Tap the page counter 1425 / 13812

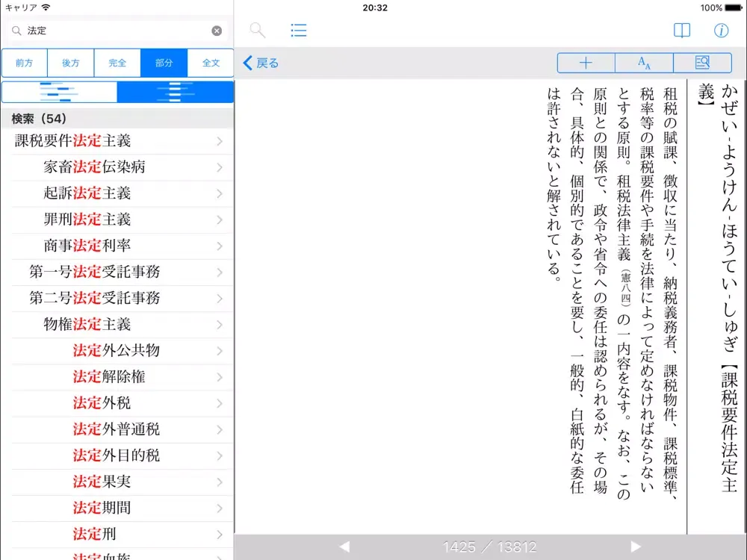tap(490, 547)
